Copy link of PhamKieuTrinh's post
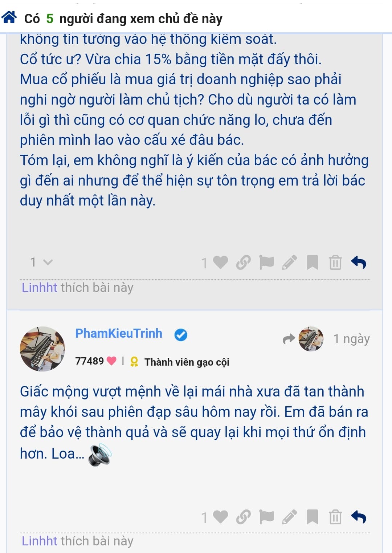Image resolution: width=392 pixels, height=553 pixels. point(243,517)
